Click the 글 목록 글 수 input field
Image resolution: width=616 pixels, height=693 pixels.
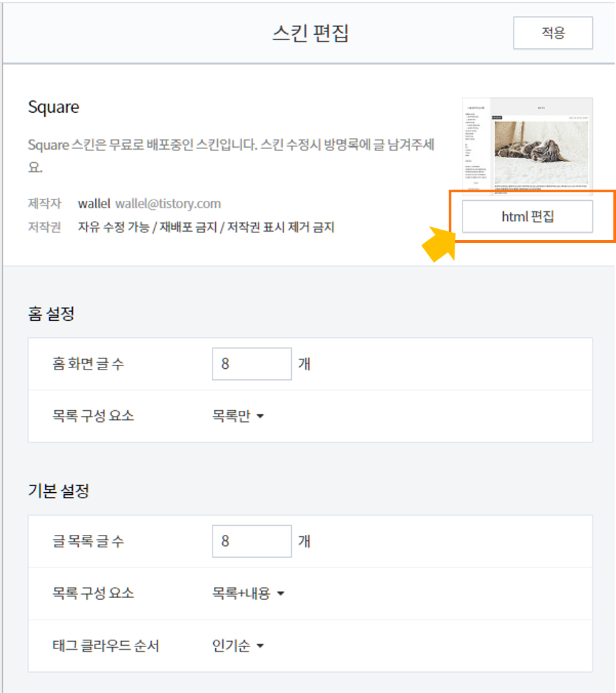(x=251, y=541)
